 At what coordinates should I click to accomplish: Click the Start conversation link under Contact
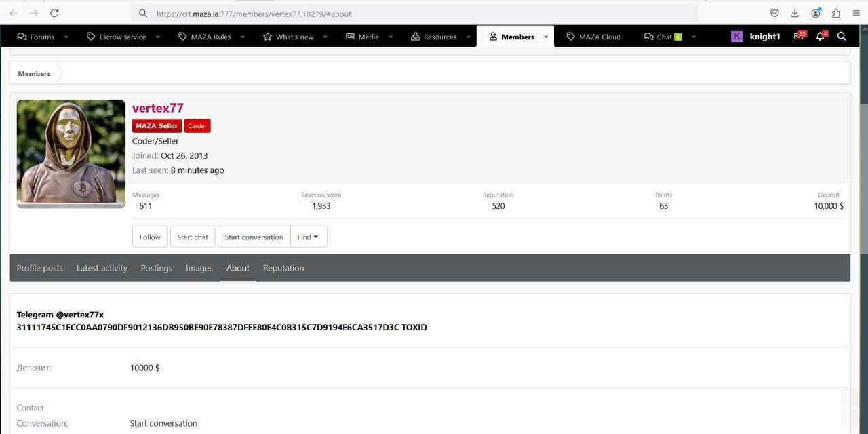tap(163, 423)
